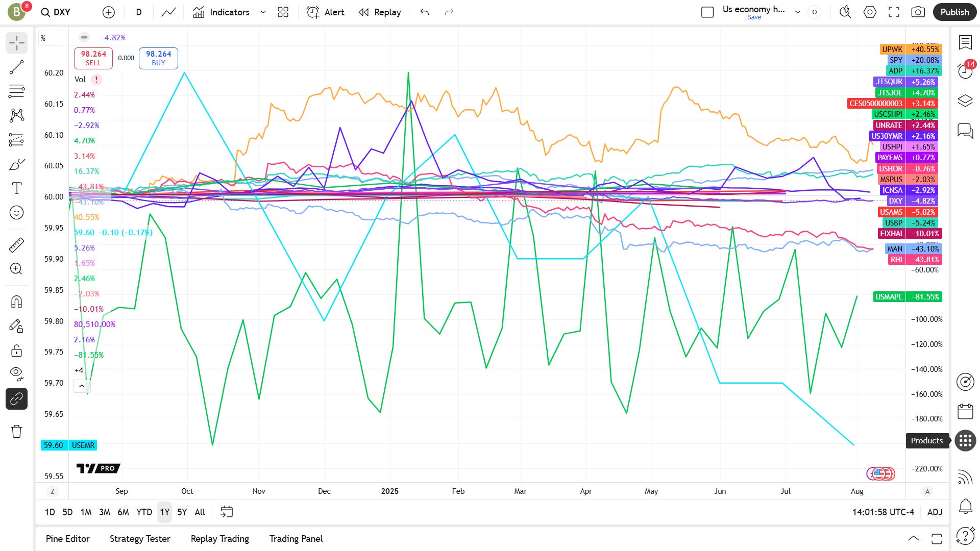Open the economic calendar panel icon
The image size is (980, 551).
(x=965, y=411)
